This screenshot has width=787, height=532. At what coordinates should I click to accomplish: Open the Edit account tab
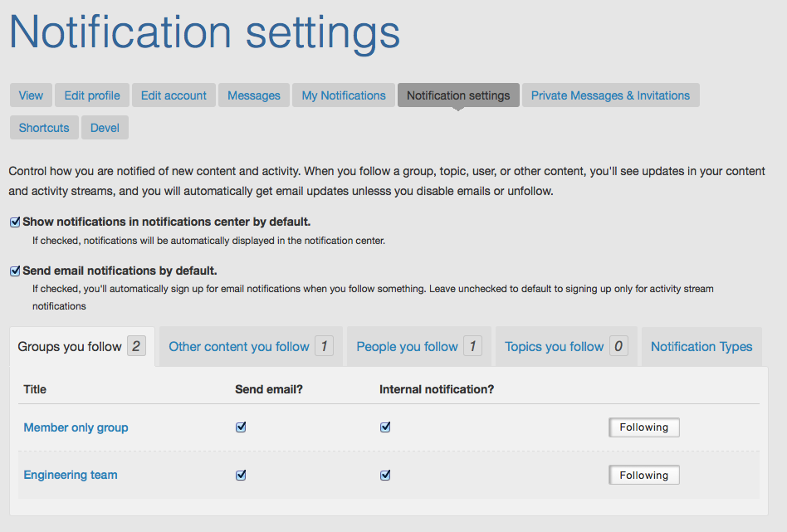[174, 95]
